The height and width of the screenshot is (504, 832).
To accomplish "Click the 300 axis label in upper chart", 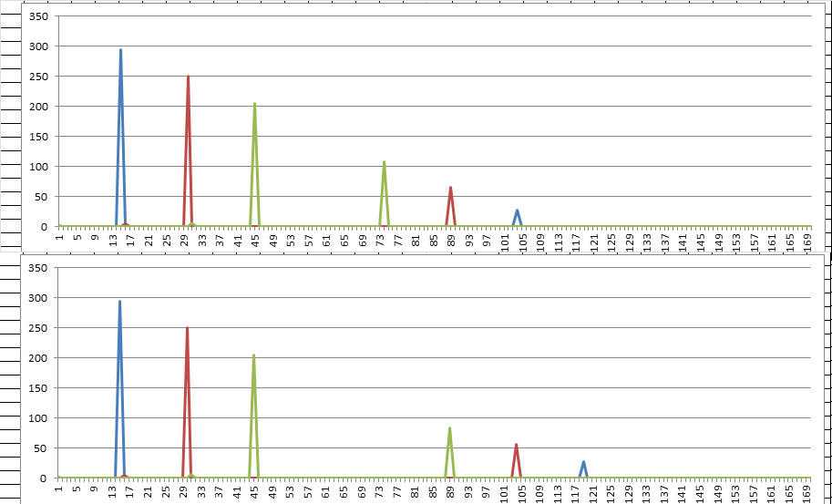I will 41,46.
